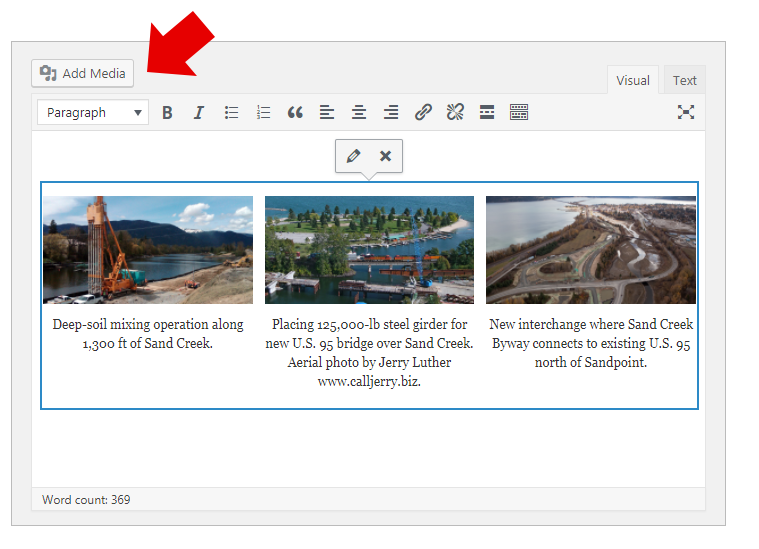Toggle italic formatting
Screen dimensions: 759x549
(x=198, y=112)
